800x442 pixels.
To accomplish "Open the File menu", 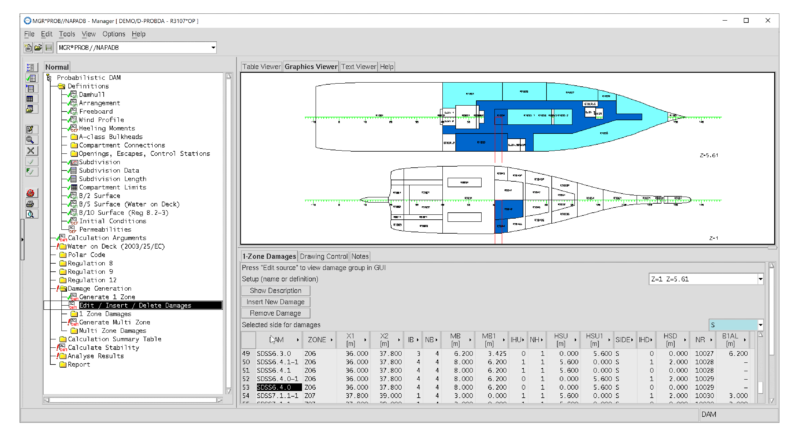I will (29, 34).
